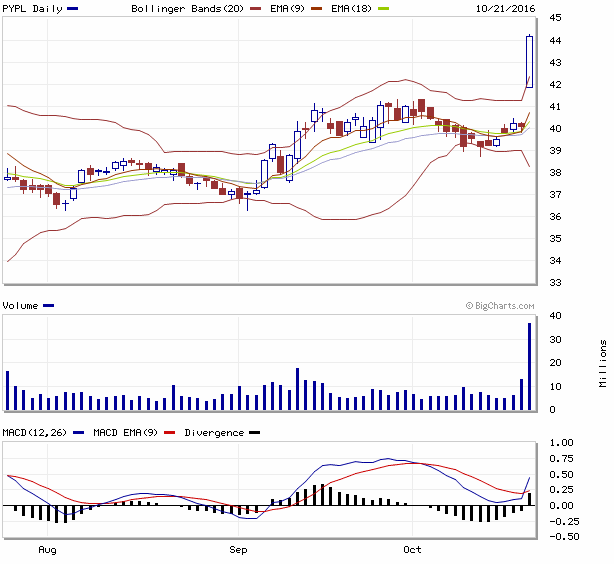This screenshot has width=614, height=564.
Task: Click the 36 price axis label
Action: (x=555, y=217)
